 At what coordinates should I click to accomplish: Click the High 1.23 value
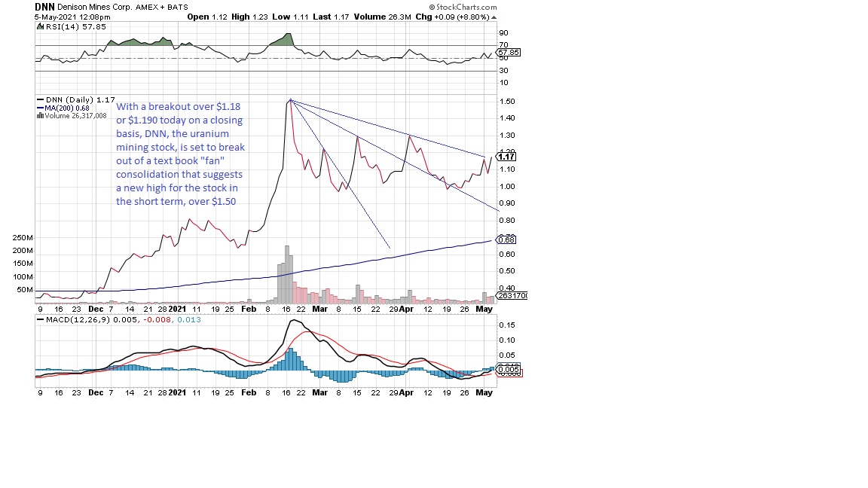(249, 17)
